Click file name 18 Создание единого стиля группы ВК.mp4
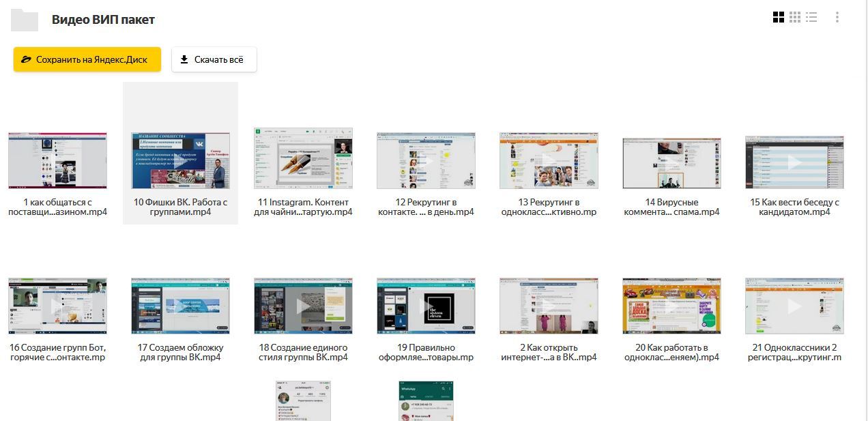The image size is (868, 421). pos(303,352)
